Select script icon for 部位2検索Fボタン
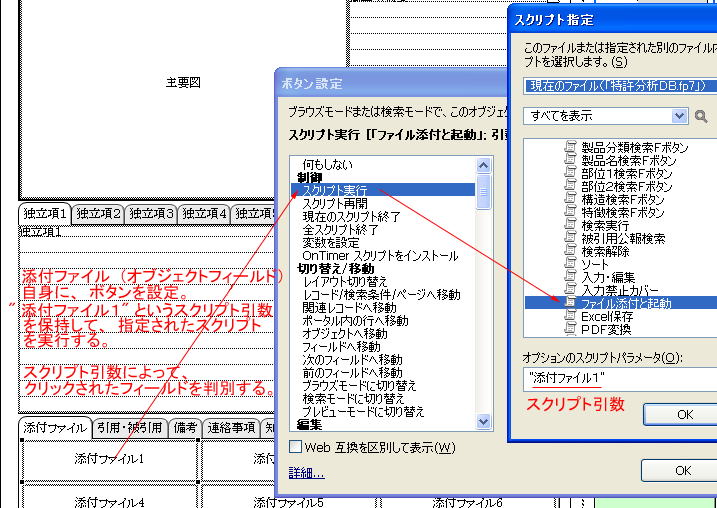This screenshot has width=717, height=508. 570,186
